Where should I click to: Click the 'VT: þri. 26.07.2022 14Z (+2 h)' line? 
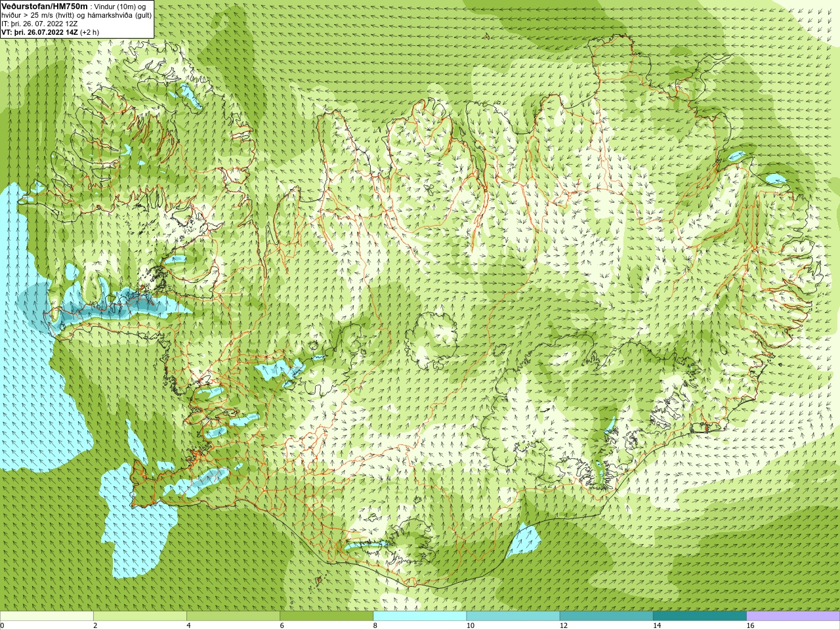51,32
